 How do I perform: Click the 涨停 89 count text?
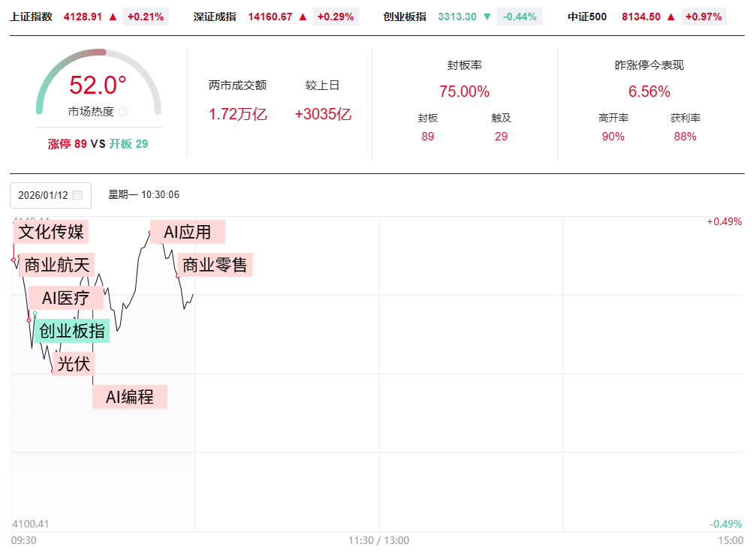coord(68,143)
